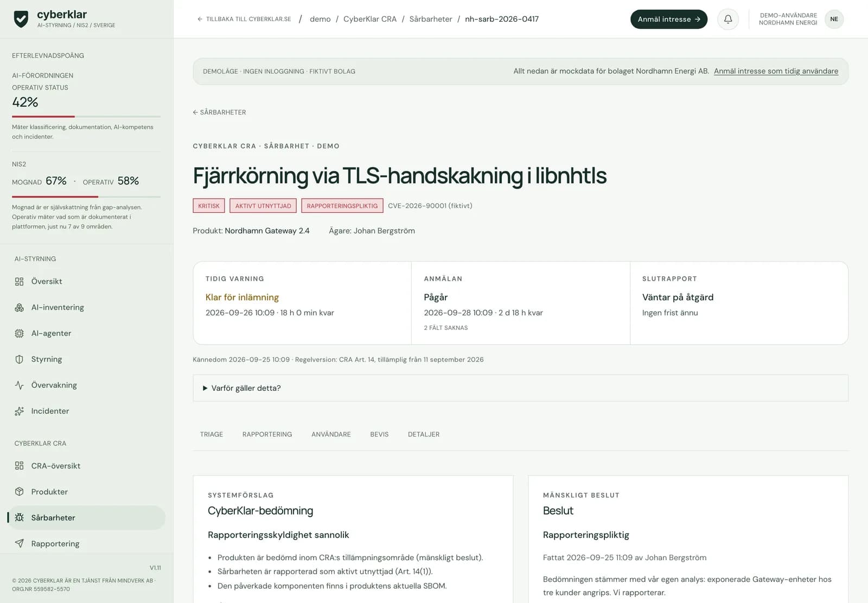Click the Övervakning pulse icon
Screen dimensions: 868x603
[x=20, y=385]
